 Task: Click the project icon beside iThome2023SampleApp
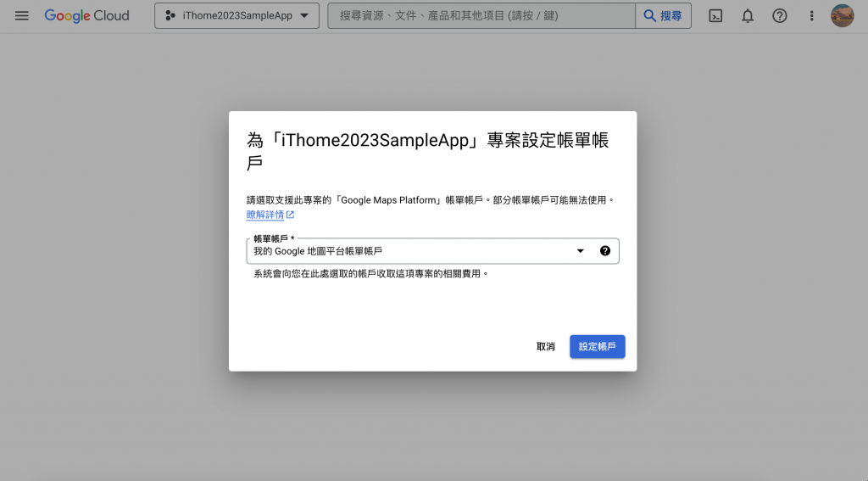pos(170,15)
